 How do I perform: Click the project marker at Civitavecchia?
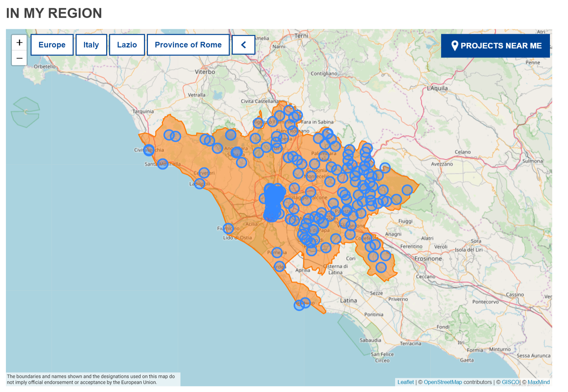point(149,150)
